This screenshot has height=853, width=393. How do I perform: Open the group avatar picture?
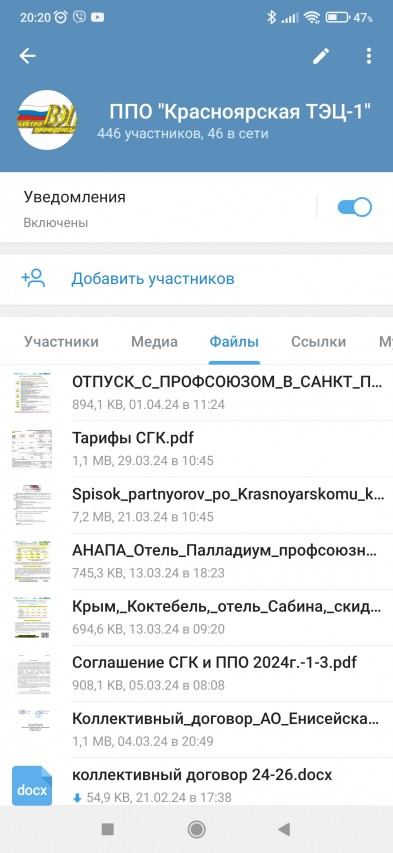pos(46,120)
